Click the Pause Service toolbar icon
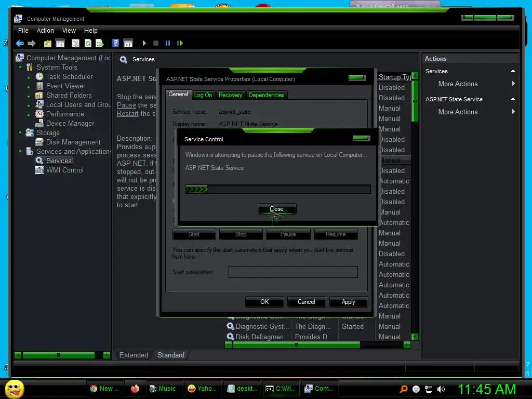The width and height of the screenshot is (532, 399). coord(168,43)
